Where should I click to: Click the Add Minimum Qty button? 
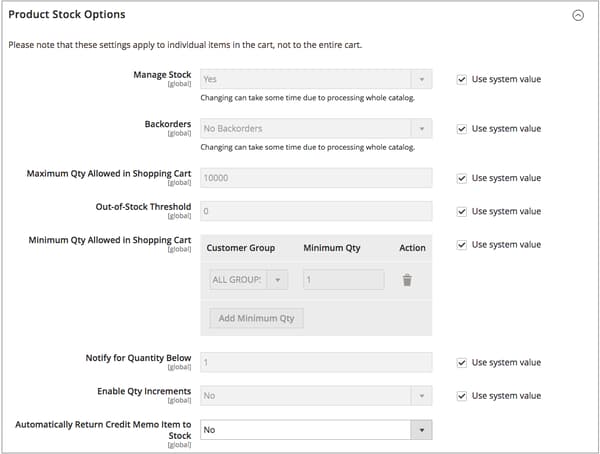coord(256,318)
